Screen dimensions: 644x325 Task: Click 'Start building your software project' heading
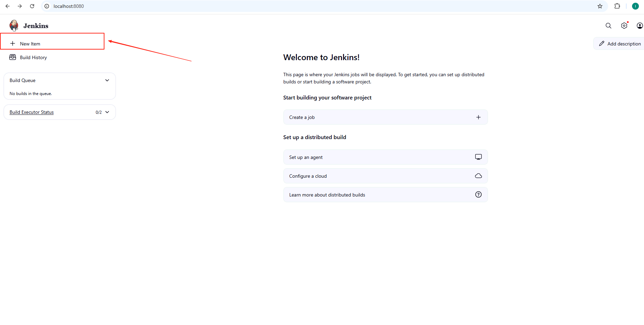click(327, 98)
